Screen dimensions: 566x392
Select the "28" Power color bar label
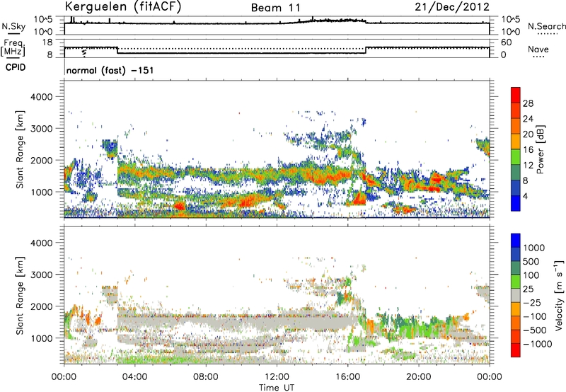click(528, 103)
